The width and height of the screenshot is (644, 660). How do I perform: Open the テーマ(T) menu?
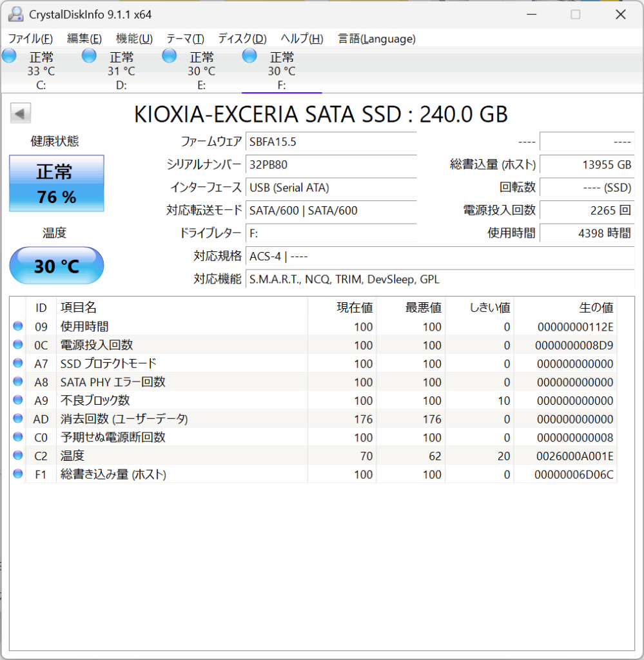point(185,39)
